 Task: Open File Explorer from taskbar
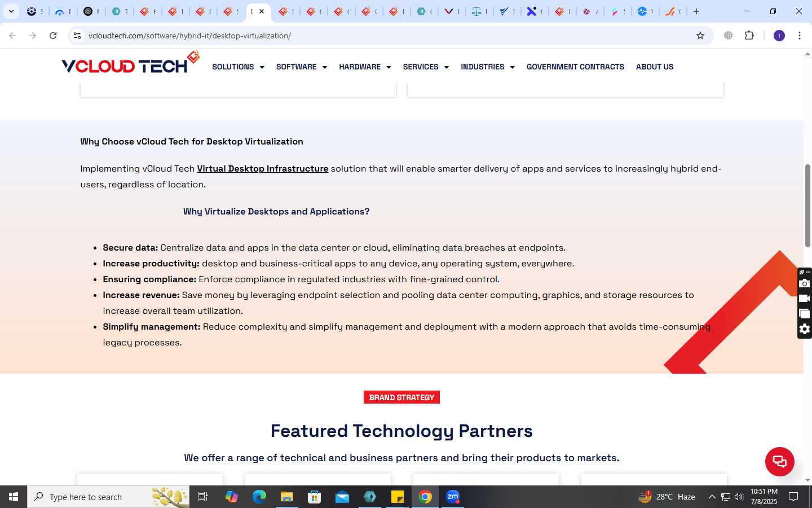point(286,497)
